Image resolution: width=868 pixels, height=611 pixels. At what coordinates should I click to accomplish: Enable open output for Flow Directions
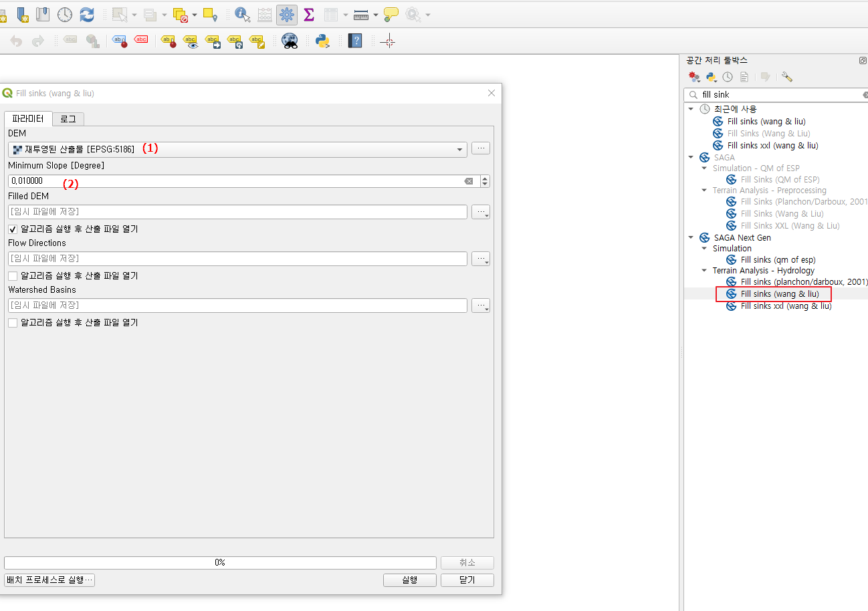13,276
